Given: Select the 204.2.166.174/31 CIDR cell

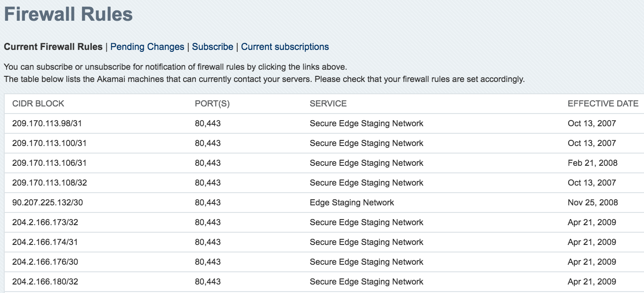Looking at the screenshot, I should 45,242.
